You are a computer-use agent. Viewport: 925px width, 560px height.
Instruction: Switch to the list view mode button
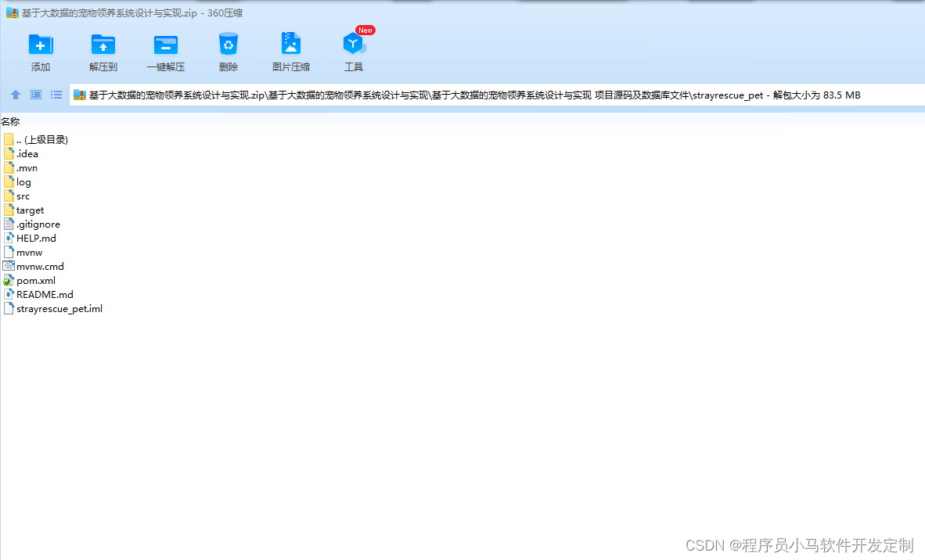tap(56, 95)
